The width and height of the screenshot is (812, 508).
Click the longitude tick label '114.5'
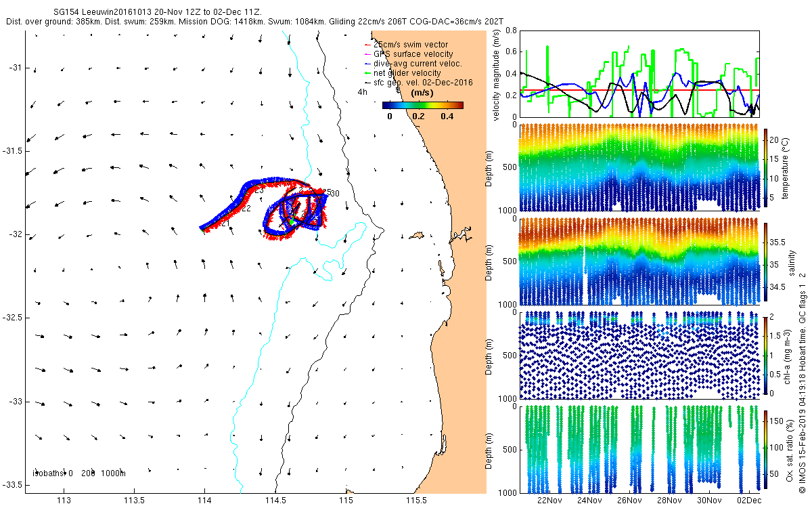pyautogui.click(x=275, y=501)
